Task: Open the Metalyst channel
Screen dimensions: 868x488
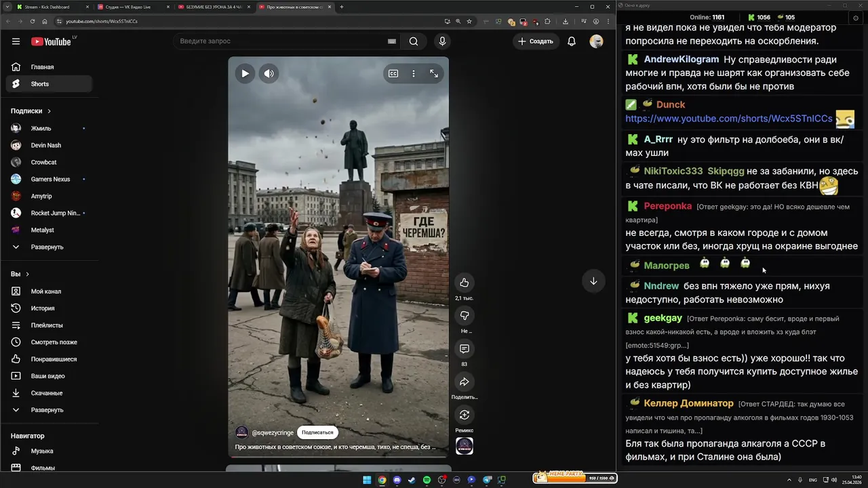Action: [x=49, y=230]
